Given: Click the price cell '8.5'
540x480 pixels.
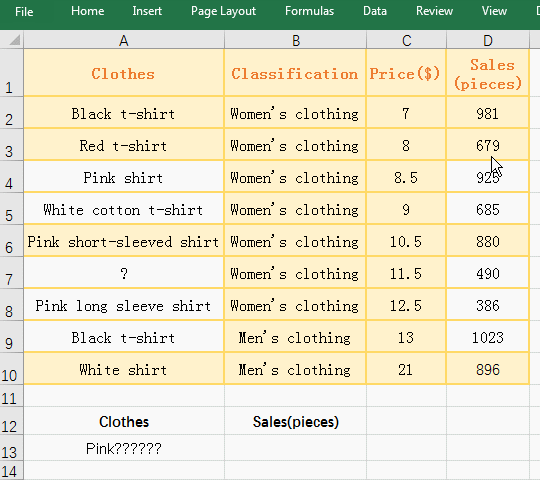Looking at the screenshot, I should click(x=406, y=177).
